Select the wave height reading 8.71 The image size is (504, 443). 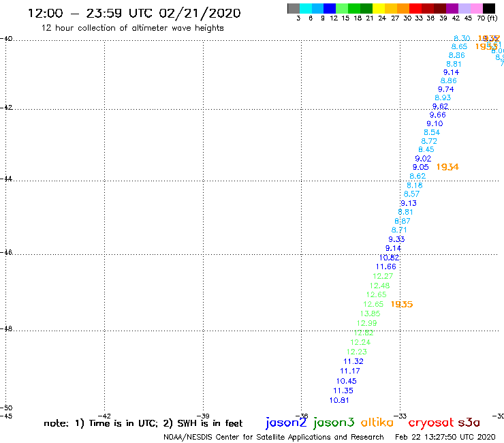coord(399,230)
